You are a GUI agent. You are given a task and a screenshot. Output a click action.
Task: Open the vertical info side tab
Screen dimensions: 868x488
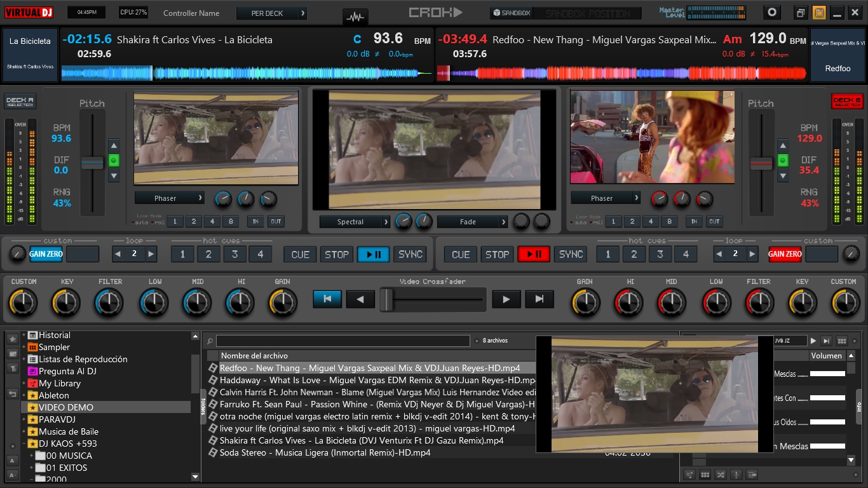(x=858, y=407)
